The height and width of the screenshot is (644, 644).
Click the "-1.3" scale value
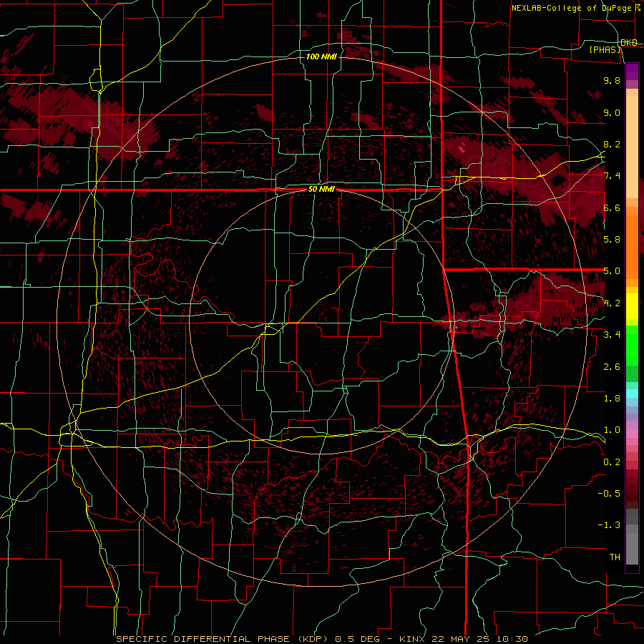click(x=609, y=525)
